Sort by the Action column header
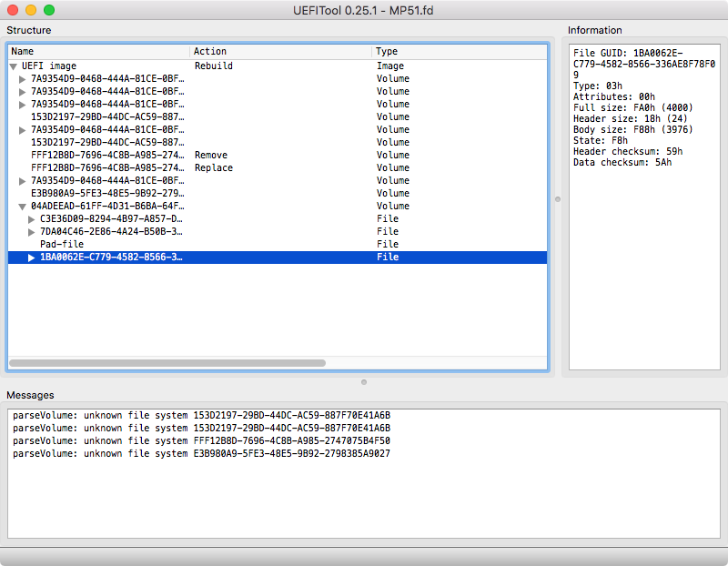 [x=281, y=51]
